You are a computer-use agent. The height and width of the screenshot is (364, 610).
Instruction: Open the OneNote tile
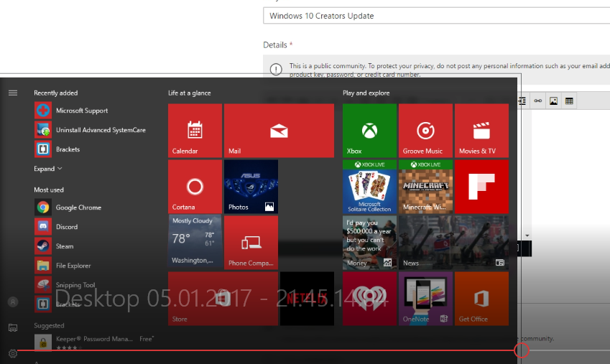[425, 299]
